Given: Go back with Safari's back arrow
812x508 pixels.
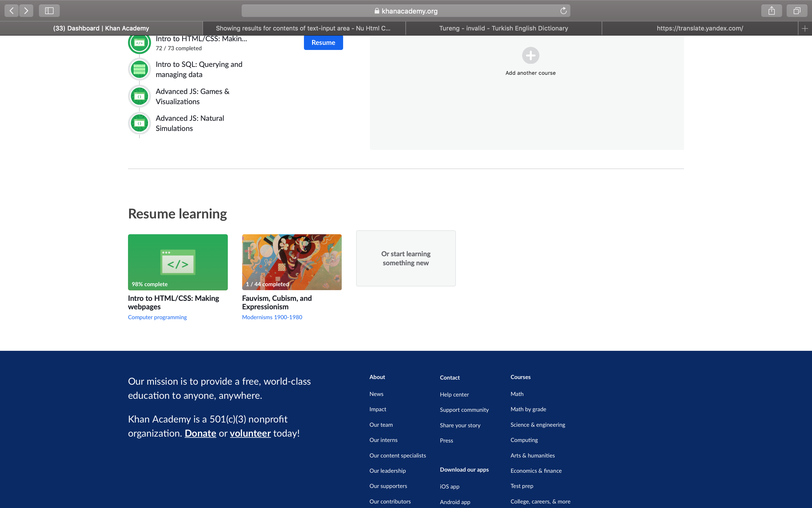Looking at the screenshot, I should pyautogui.click(x=11, y=11).
